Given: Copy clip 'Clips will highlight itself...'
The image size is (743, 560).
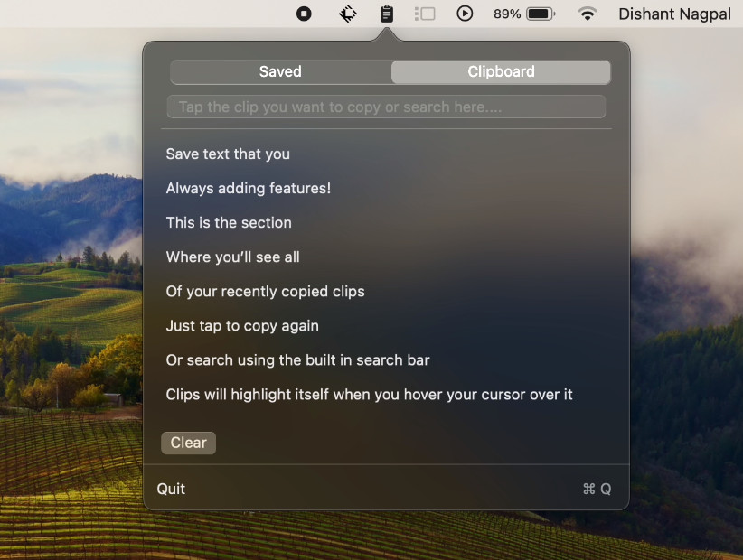Looking at the screenshot, I should [369, 395].
